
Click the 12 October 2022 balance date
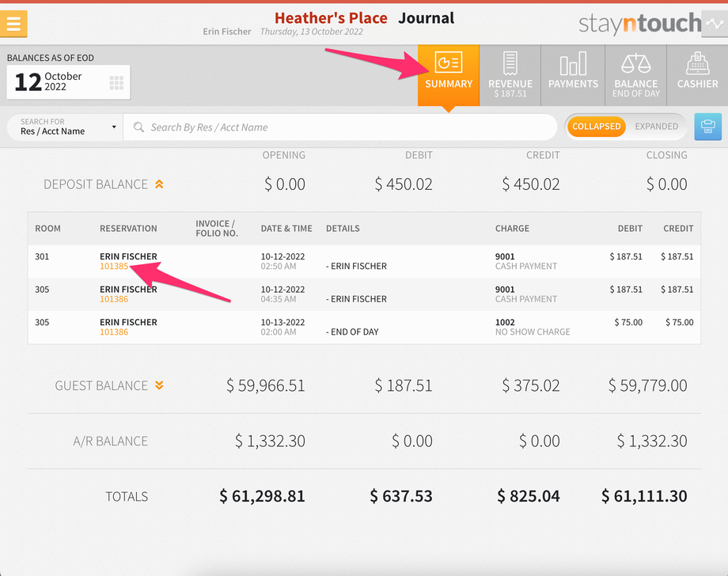coord(68,82)
